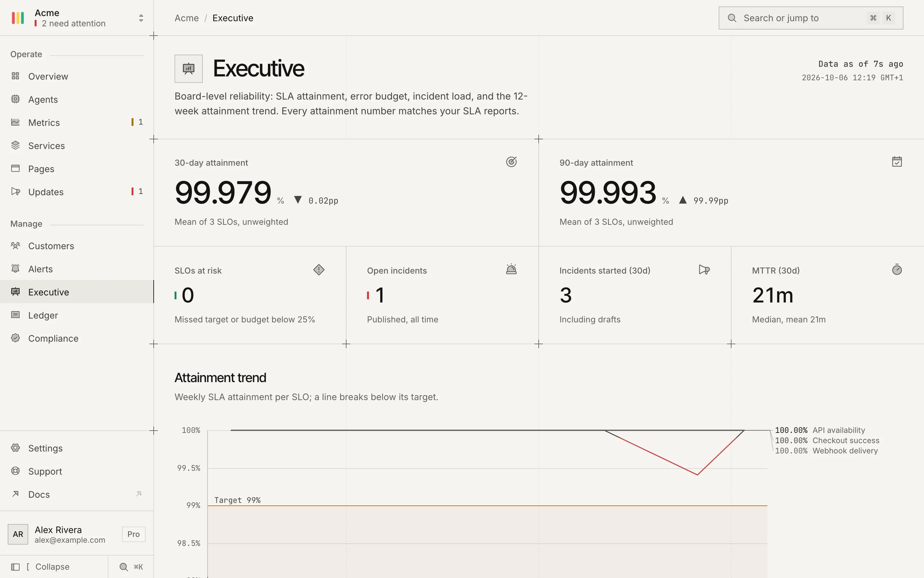Click the Updates megaphone icon
The width and height of the screenshot is (924, 578).
click(x=15, y=191)
